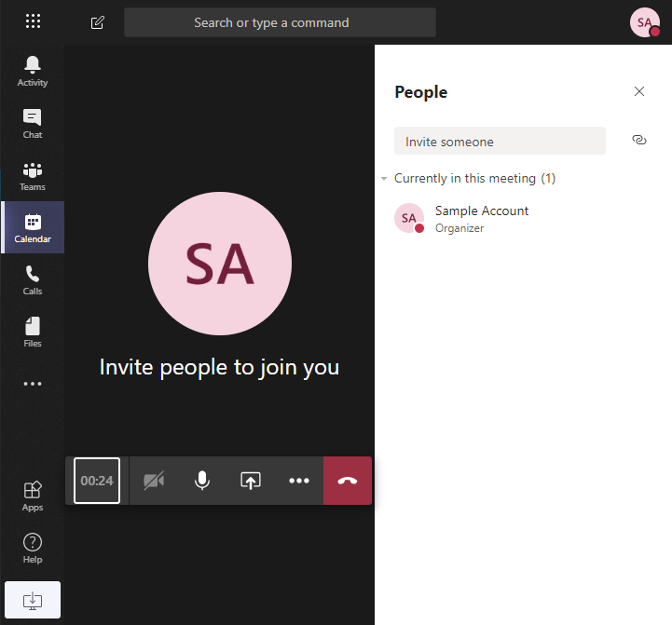
Task: Switch to the Calendar tab
Action: click(x=33, y=227)
